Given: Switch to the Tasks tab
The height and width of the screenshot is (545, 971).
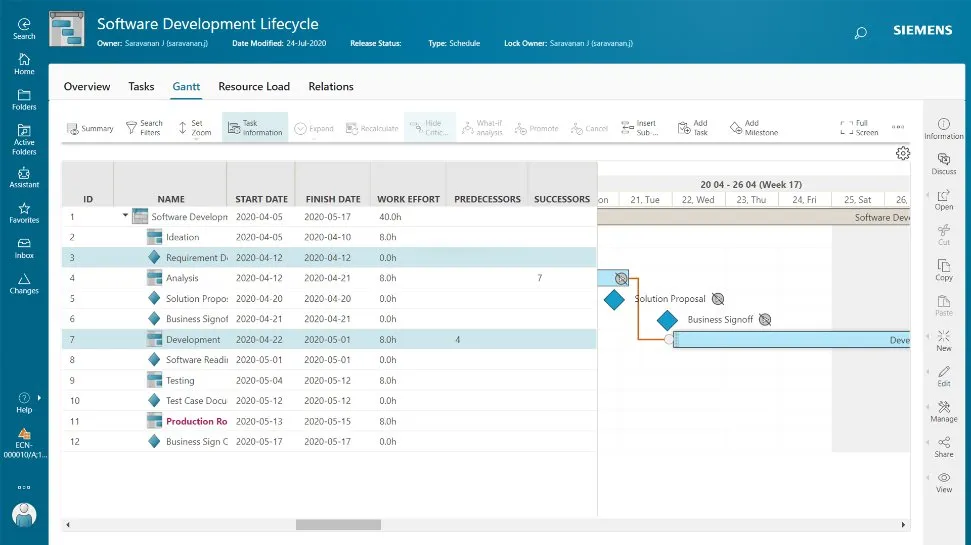Looking at the screenshot, I should click(141, 87).
